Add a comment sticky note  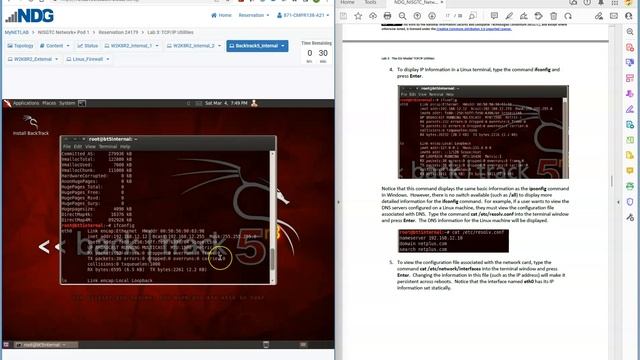[494, 16]
